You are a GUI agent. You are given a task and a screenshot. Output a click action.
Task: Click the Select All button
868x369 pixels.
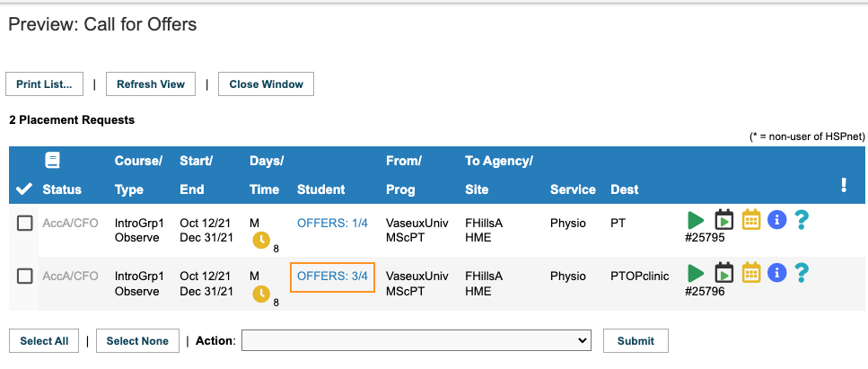[44, 341]
